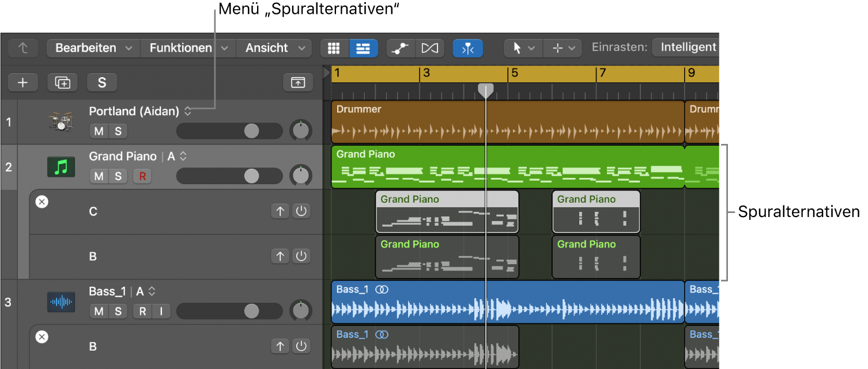
Task: Activate Bass_1 alternative B with up arrow
Action: (281, 346)
